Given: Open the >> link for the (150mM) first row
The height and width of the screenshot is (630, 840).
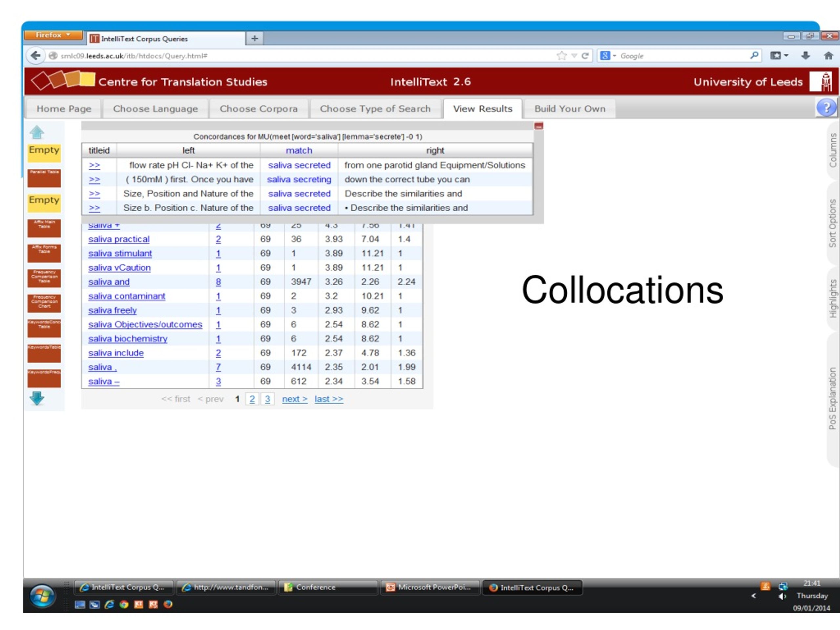Looking at the screenshot, I should [94, 179].
